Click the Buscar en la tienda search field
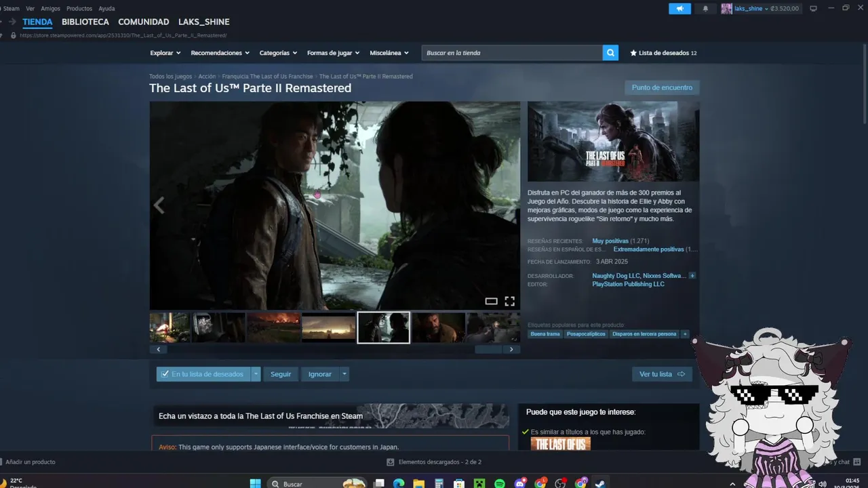 [512, 53]
